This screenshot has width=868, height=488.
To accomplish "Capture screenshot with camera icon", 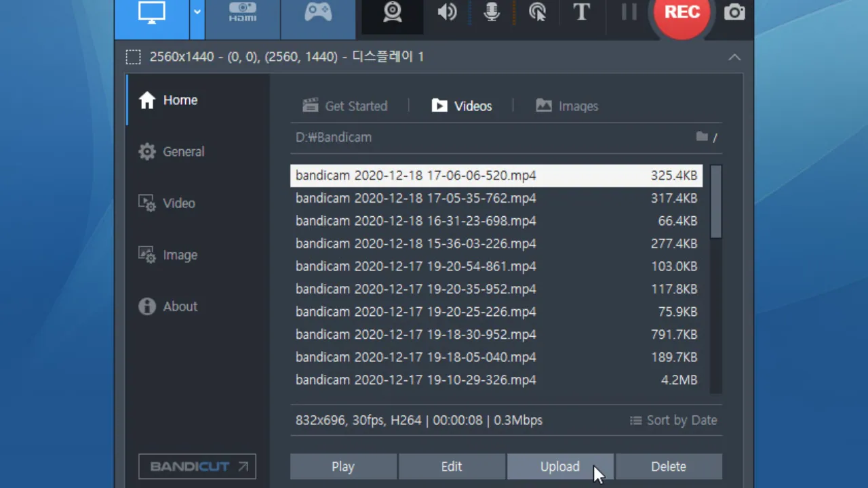I will pos(734,12).
